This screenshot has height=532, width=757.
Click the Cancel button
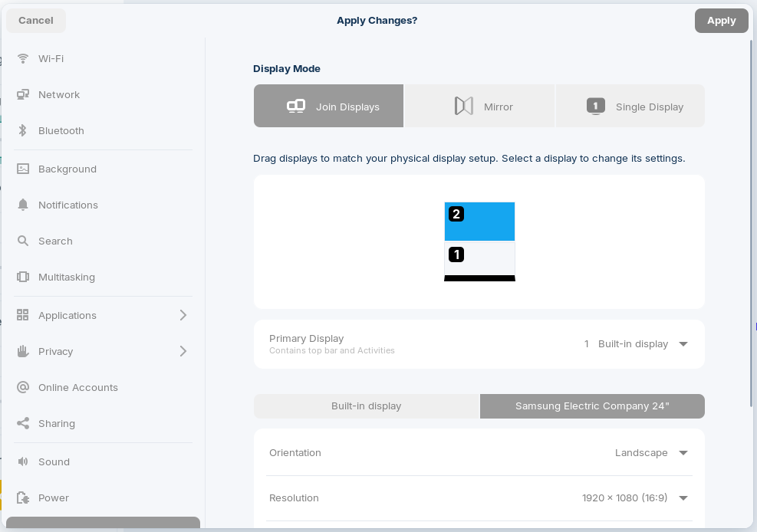pos(36,20)
